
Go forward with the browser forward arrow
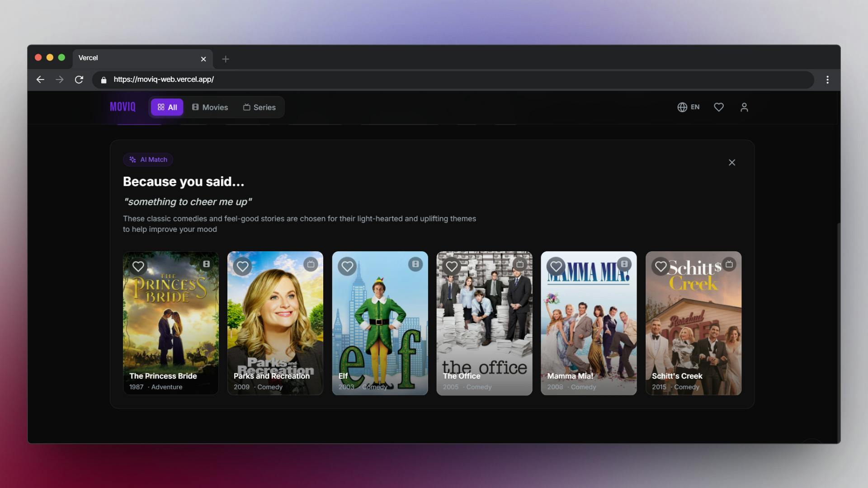coord(60,80)
